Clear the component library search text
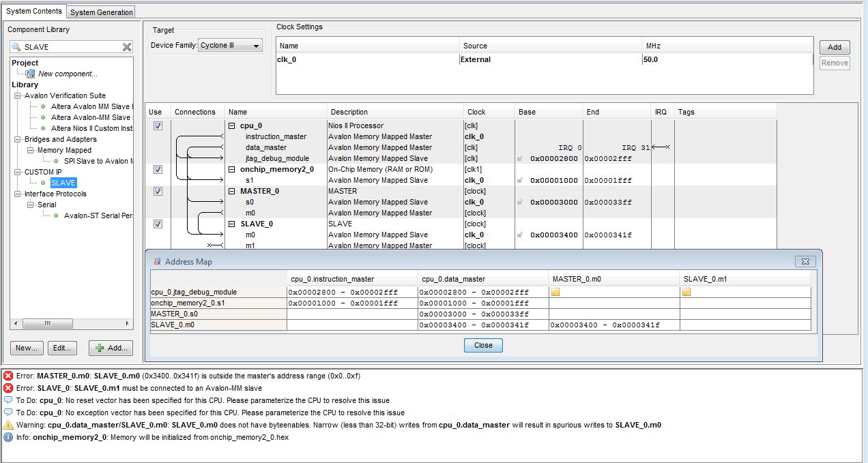Screen dimensions: 868x463 127,47
